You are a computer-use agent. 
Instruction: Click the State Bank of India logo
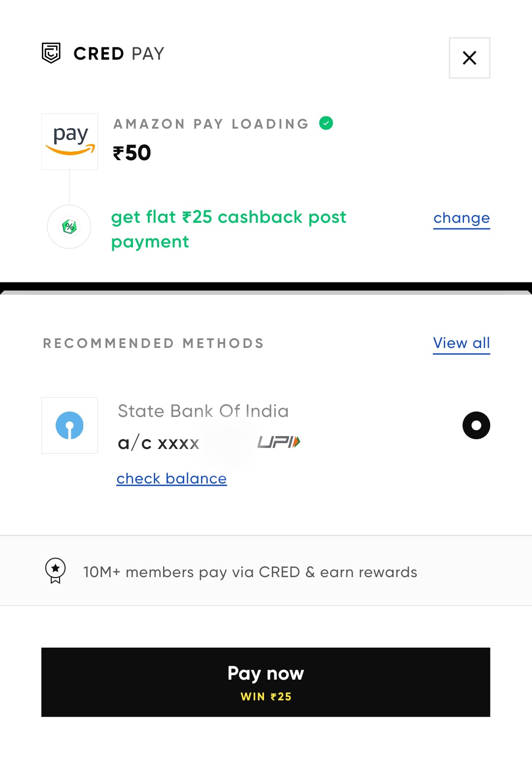point(69,425)
